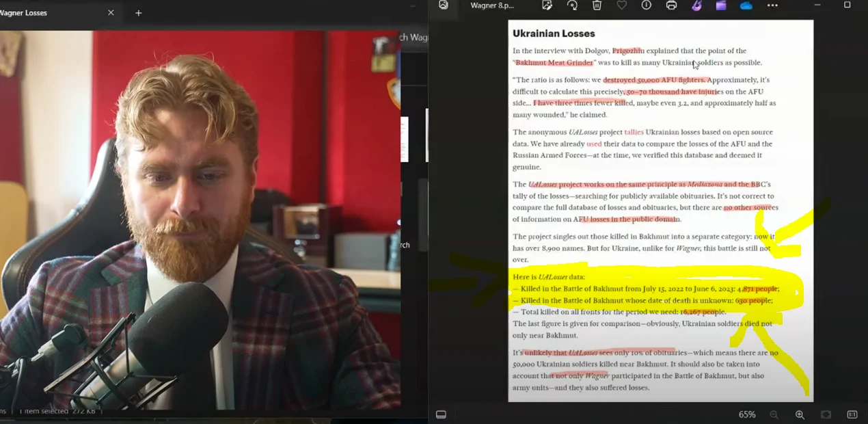The image size is (868, 424).
Task: Delete the image with the trash icon
Action: coord(597,5)
